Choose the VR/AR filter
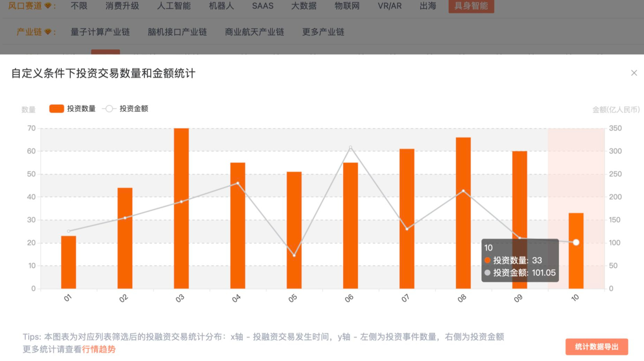Viewport: 644px width, 361px height. tap(390, 6)
